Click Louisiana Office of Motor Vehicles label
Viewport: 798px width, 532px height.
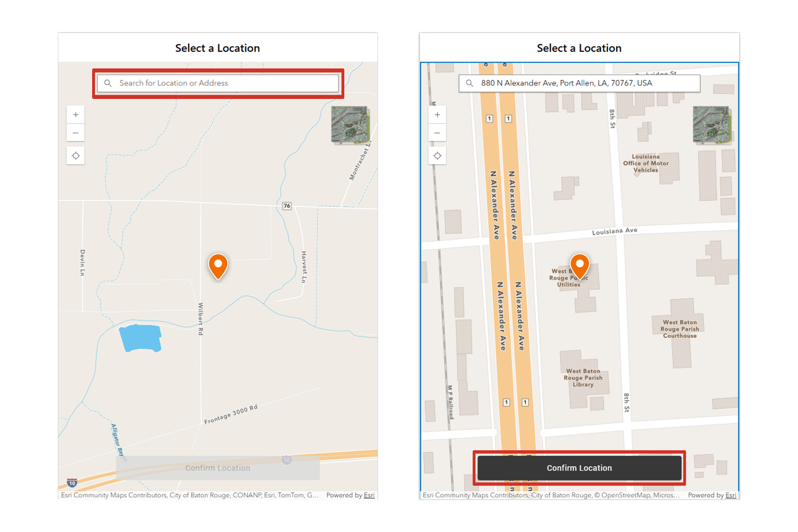646,163
